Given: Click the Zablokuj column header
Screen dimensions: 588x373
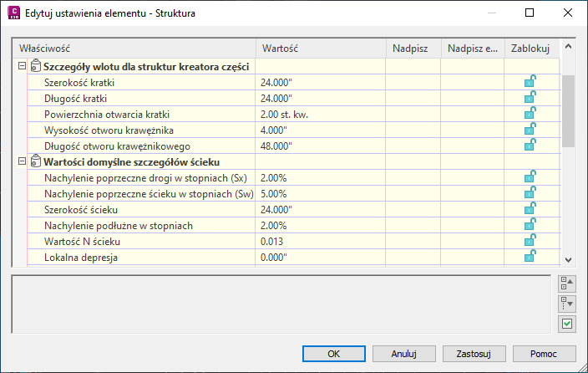Looking at the screenshot, I should click(x=530, y=49).
